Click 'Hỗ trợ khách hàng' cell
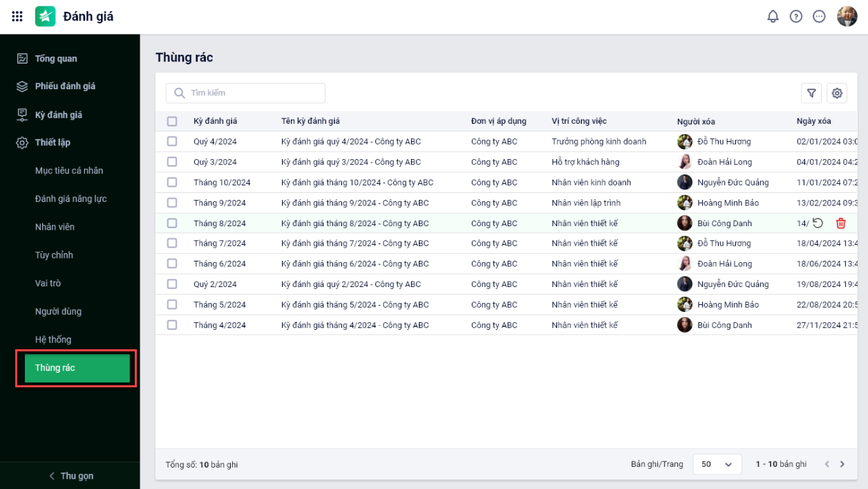868x489 pixels. 585,162
